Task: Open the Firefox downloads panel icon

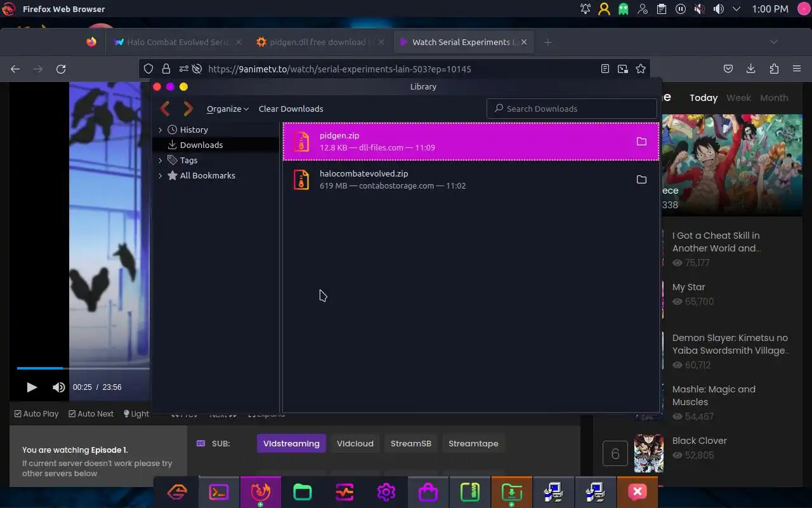Action: tap(750, 69)
